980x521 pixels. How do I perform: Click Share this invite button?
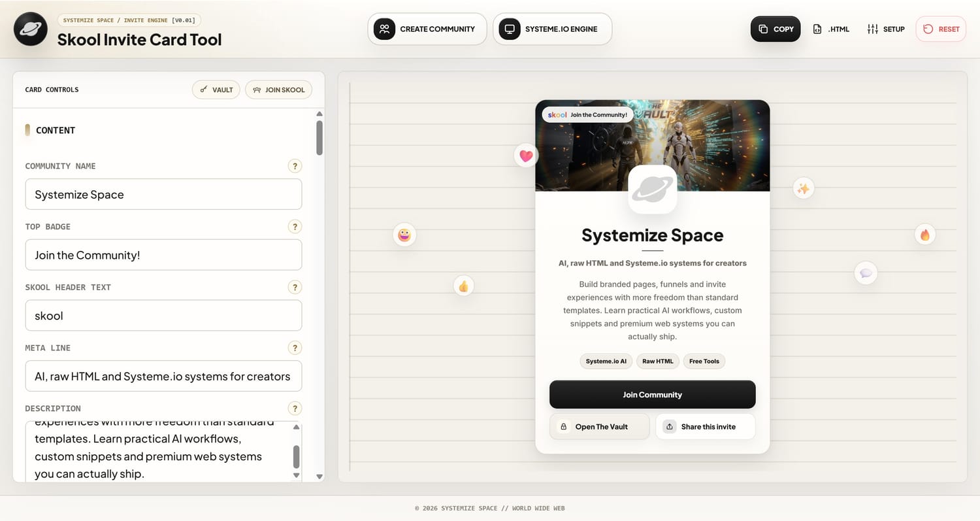click(x=706, y=427)
